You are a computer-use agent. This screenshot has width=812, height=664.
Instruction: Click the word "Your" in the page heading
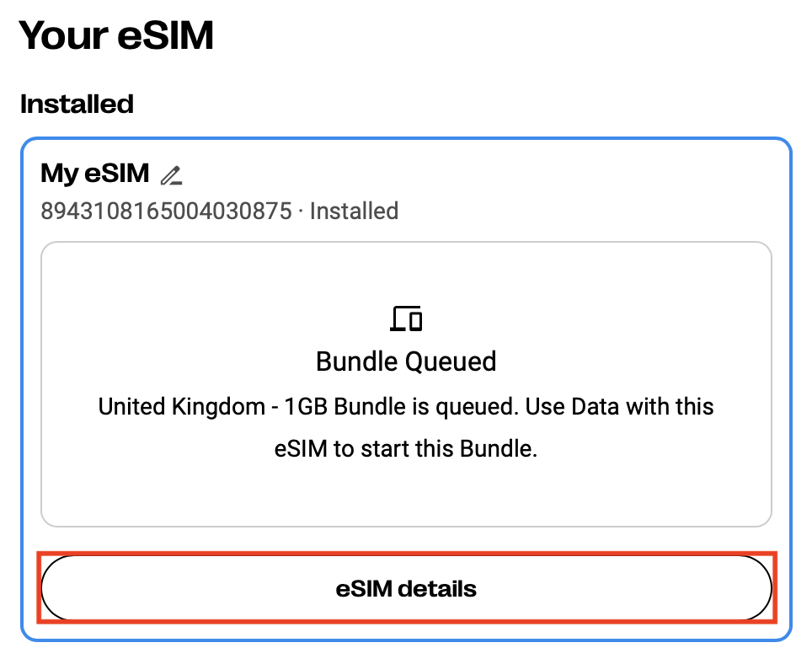[x=59, y=35]
